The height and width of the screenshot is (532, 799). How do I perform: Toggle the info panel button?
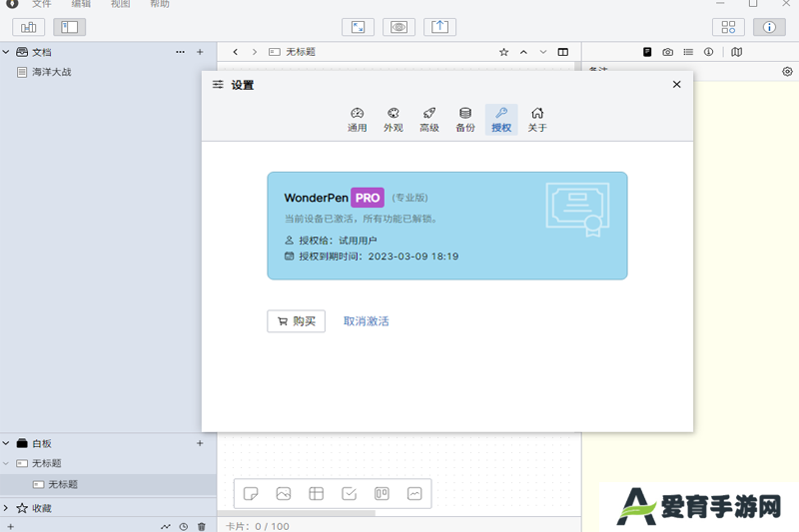pyautogui.click(x=769, y=27)
